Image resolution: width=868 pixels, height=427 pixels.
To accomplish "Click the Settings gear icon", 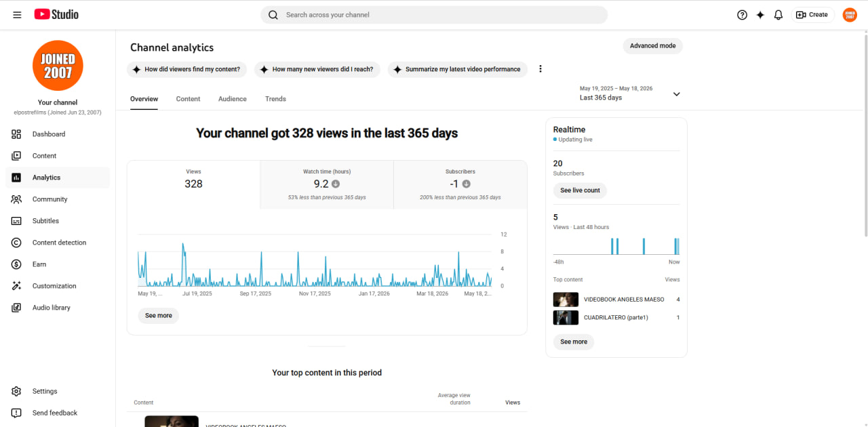I will pos(16,391).
